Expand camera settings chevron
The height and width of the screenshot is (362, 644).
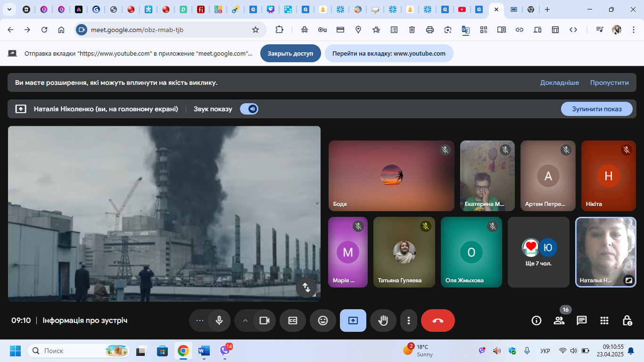[x=245, y=321]
